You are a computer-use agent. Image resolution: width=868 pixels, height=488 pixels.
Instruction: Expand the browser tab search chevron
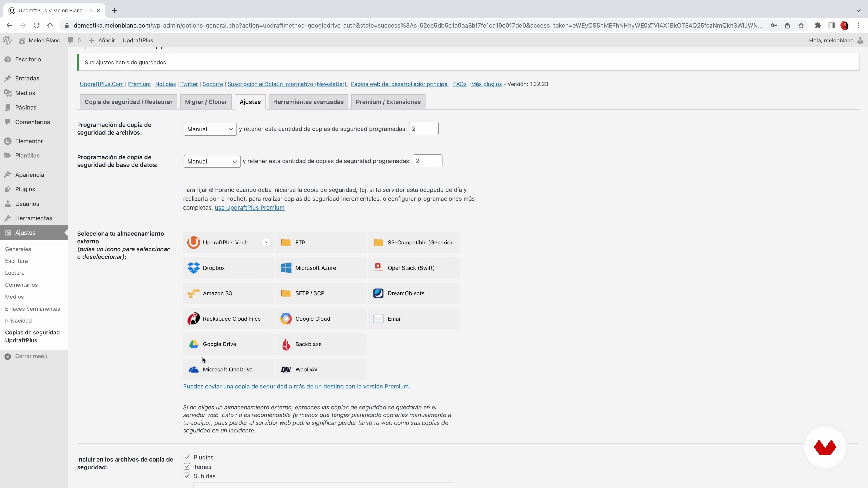point(858,10)
